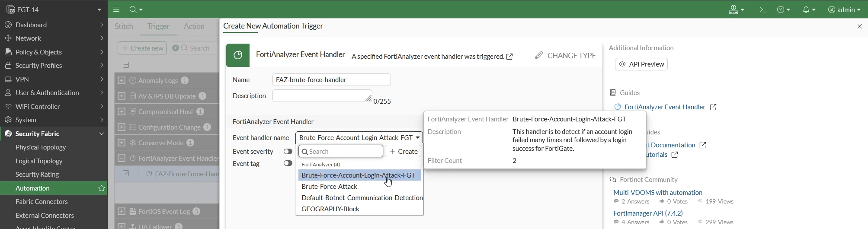868x229 pixels.
Task: Click the FortiAnalyzer Event Handler green icon
Action: coord(237,55)
